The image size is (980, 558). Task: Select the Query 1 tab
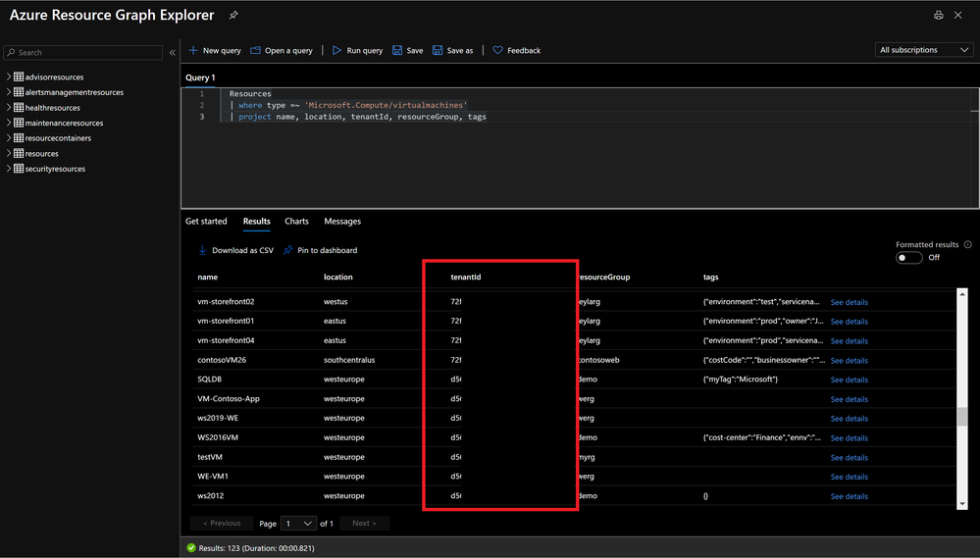(x=200, y=77)
